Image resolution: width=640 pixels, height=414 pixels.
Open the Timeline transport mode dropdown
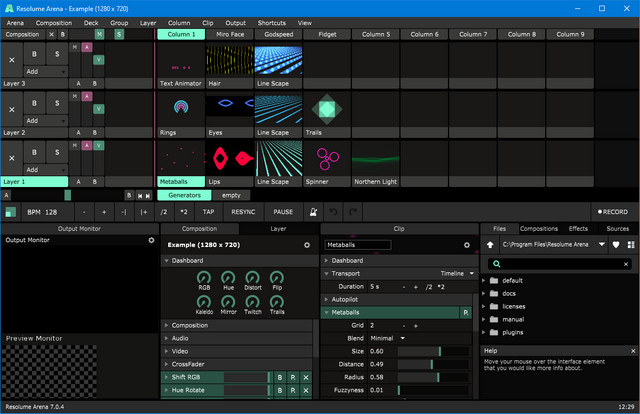[458, 273]
